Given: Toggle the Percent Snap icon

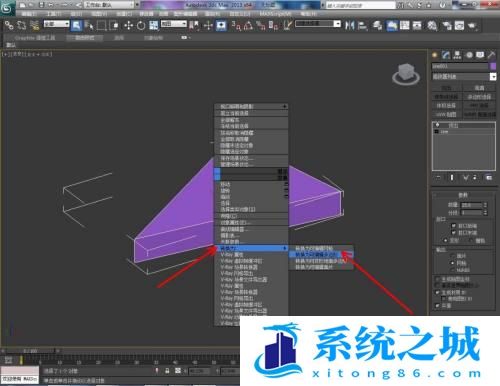Looking at the screenshot, I should 261,25.
